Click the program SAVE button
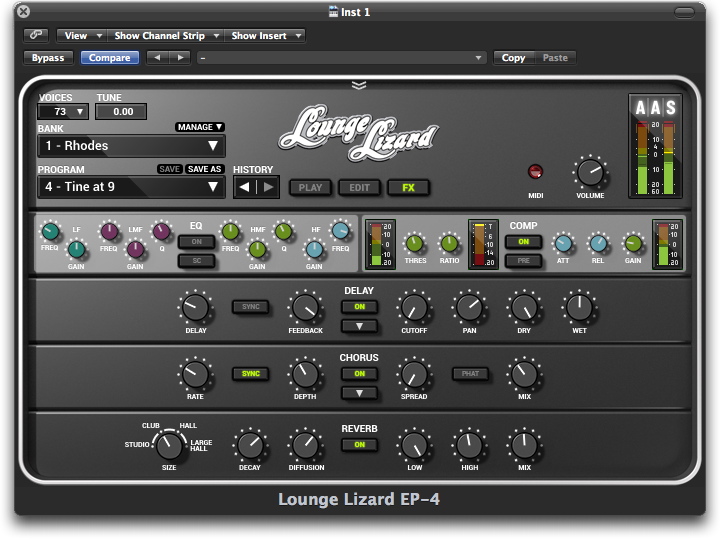Screen dimensions: 720x539 pyautogui.click(x=169, y=168)
